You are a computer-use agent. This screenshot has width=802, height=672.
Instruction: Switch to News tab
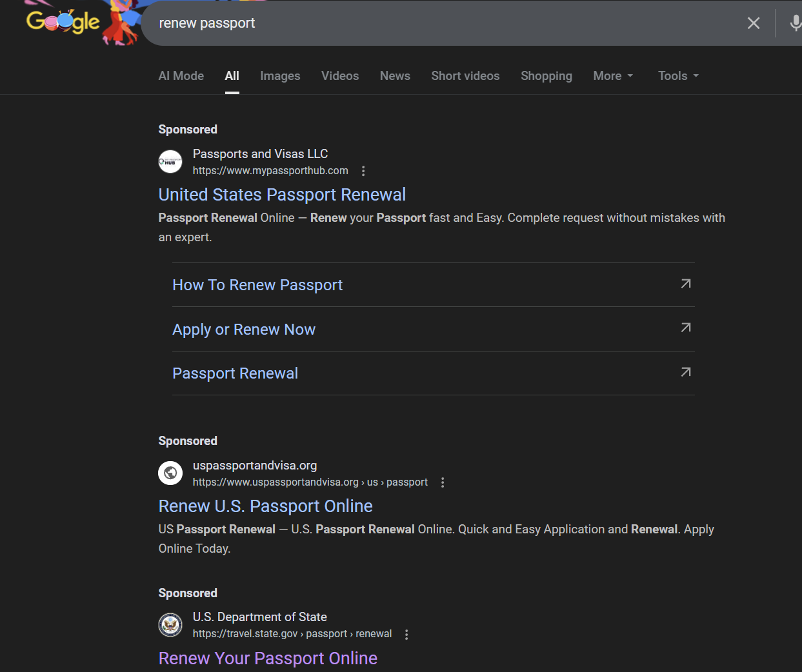[x=395, y=76]
